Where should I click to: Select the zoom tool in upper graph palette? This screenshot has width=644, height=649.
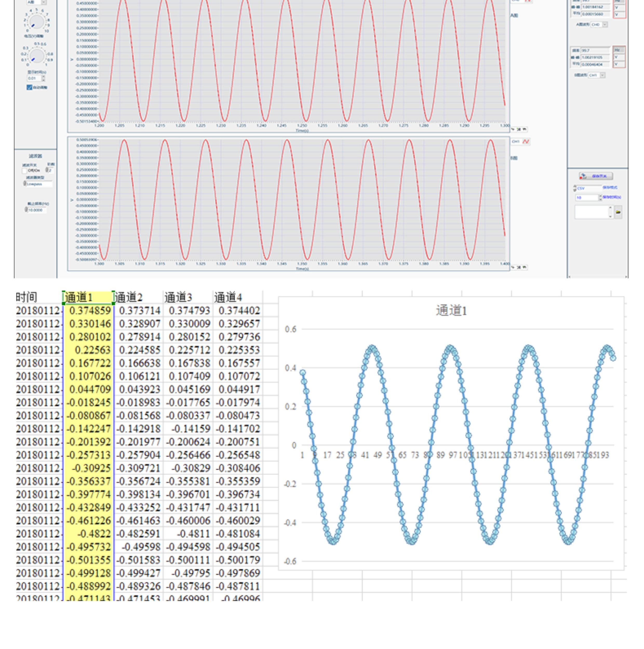(519, 129)
